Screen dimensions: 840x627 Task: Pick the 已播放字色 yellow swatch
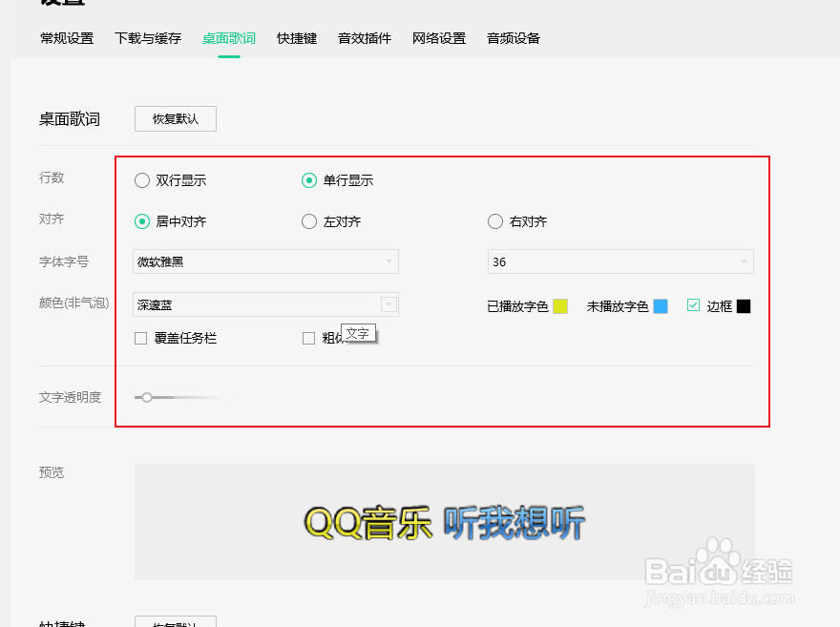(560, 306)
